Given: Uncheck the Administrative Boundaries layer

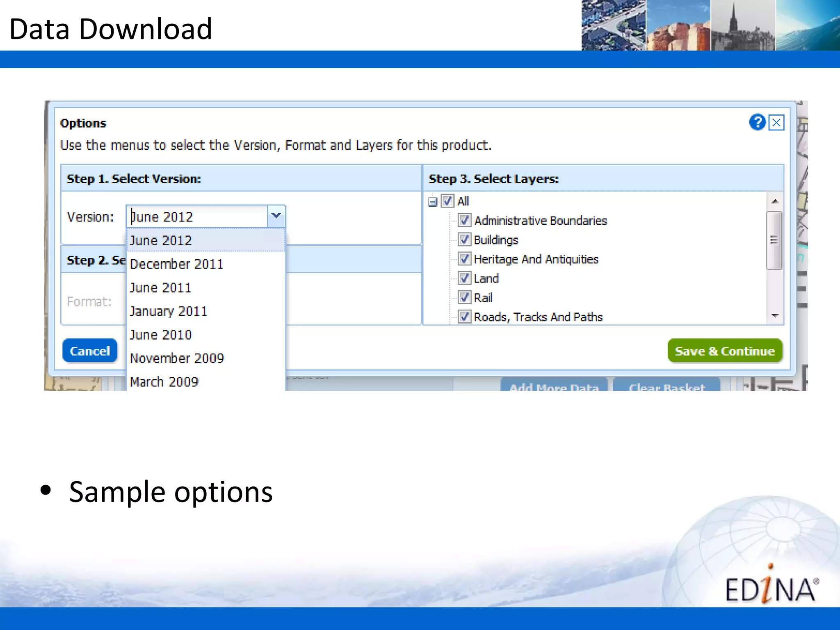Looking at the screenshot, I should [464, 220].
